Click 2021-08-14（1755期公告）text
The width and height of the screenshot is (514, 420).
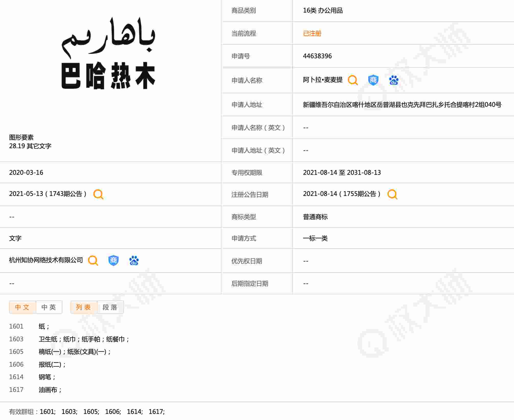point(342,194)
